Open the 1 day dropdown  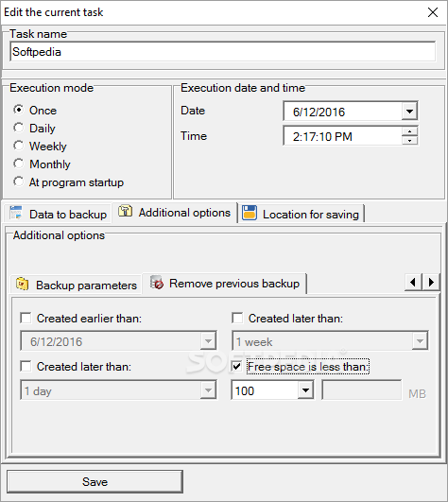[x=208, y=390]
